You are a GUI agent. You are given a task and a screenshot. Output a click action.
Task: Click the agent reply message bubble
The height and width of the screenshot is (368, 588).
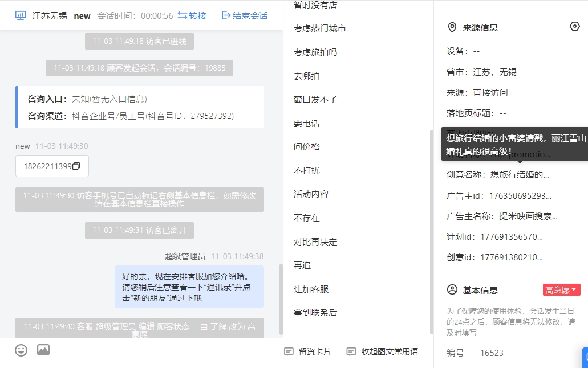tap(189, 287)
